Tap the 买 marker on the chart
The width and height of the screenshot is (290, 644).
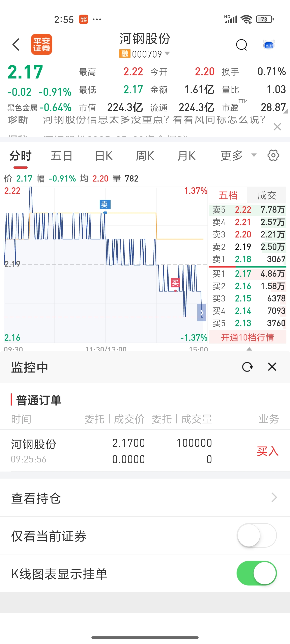[x=175, y=283]
